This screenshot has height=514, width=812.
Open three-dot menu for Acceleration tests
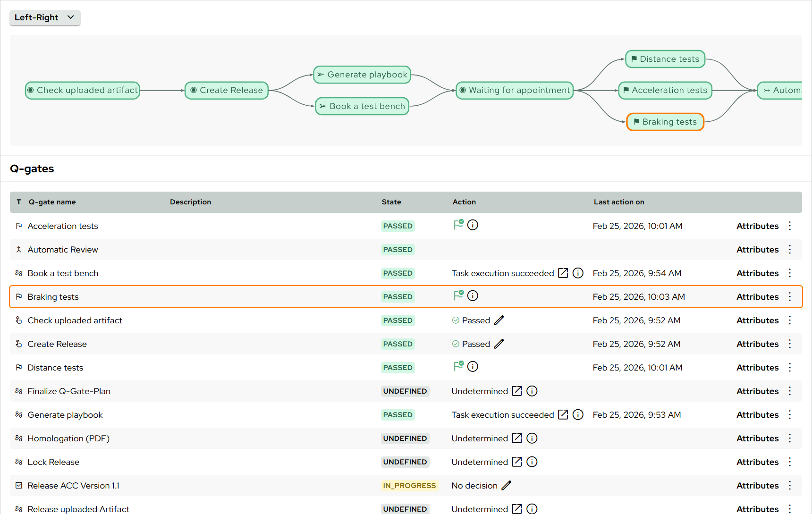[x=790, y=226]
